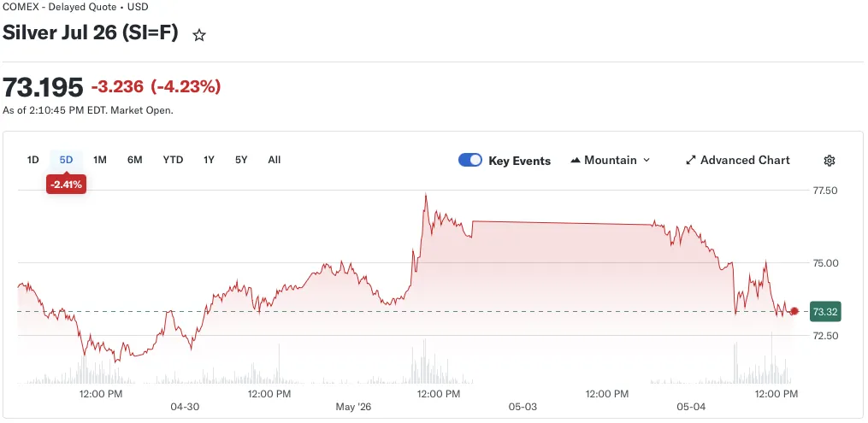The image size is (868, 423).
Task: Click the Mountain chart type icon
Action: point(576,161)
